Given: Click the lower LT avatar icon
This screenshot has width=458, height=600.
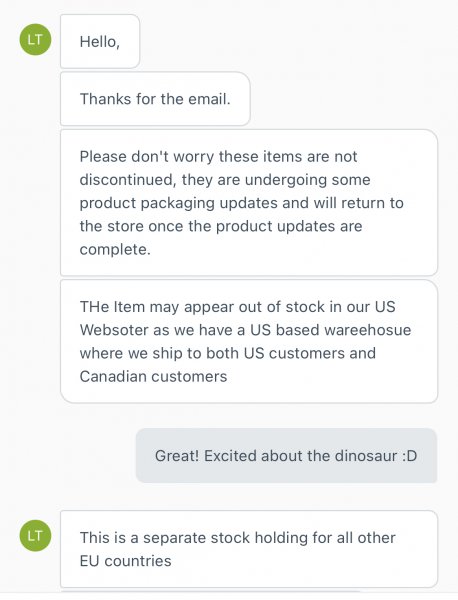Looking at the screenshot, I should point(35,535).
